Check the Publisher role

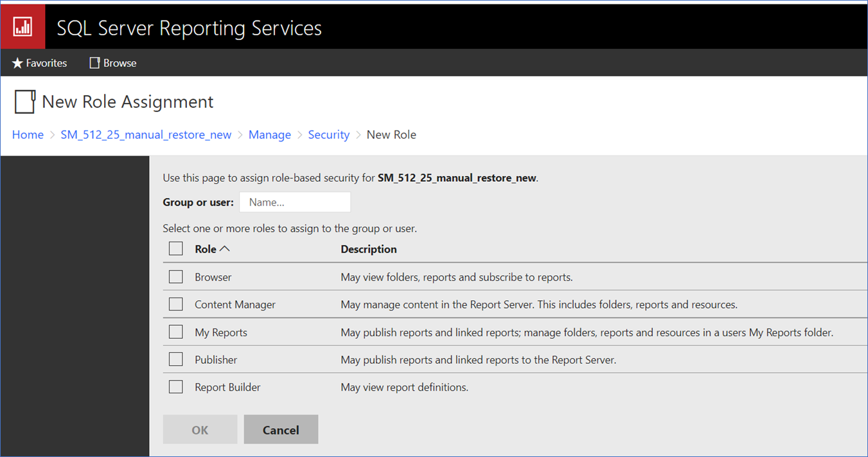[x=175, y=359]
